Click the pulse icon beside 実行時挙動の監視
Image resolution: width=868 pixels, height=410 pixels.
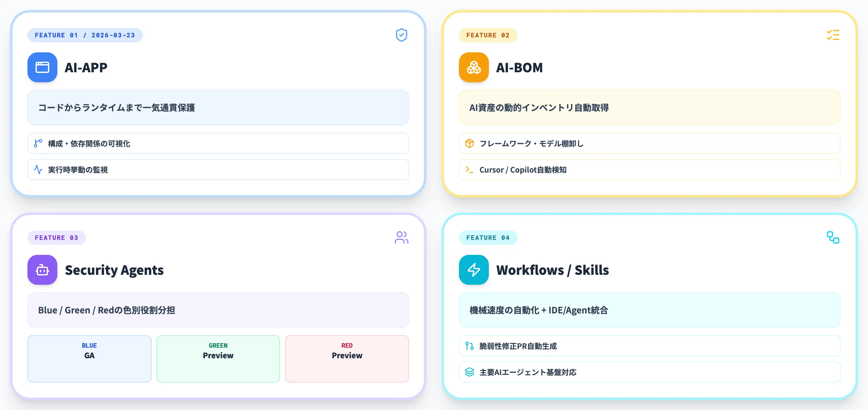(38, 170)
